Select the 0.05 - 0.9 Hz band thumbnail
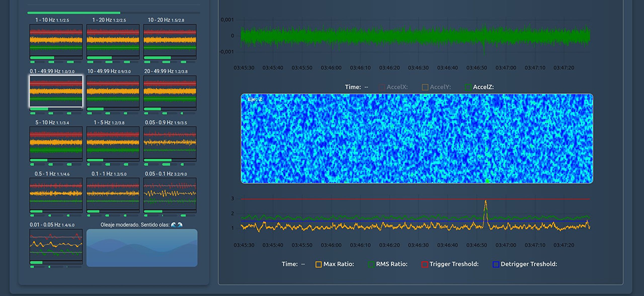 coord(170,142)
